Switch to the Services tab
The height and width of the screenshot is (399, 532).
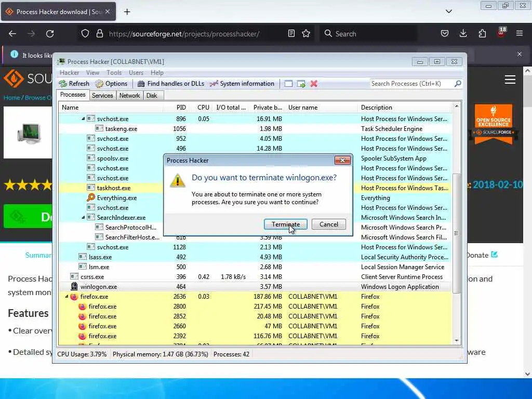[102, 96]
